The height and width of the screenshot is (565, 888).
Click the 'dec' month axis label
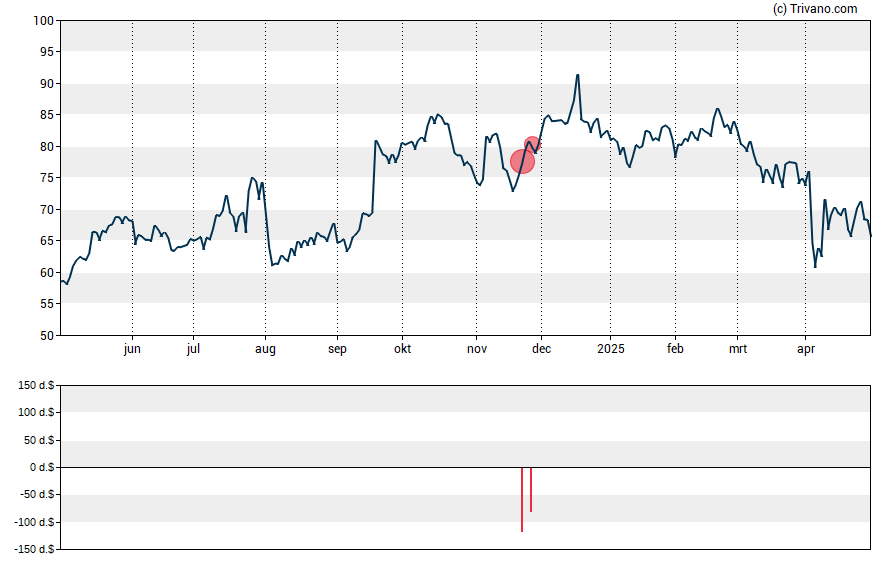pos(541,349)
